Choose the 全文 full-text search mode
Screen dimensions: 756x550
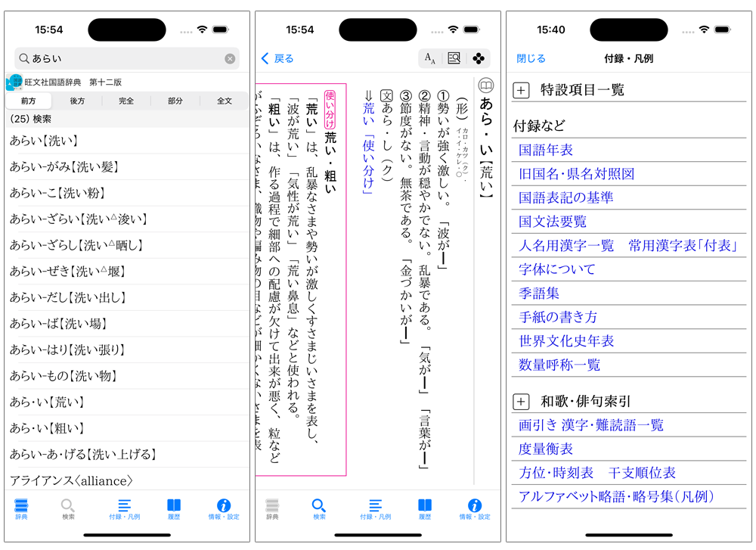pos(225,101)
